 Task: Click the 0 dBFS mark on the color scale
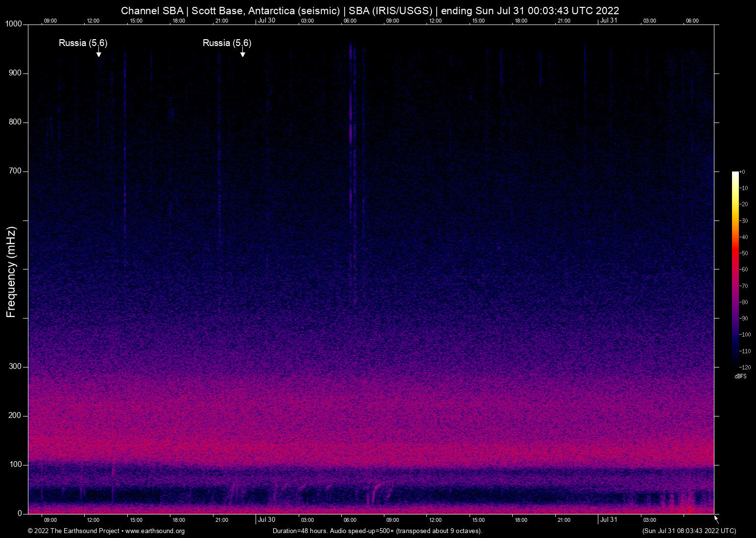743,171
